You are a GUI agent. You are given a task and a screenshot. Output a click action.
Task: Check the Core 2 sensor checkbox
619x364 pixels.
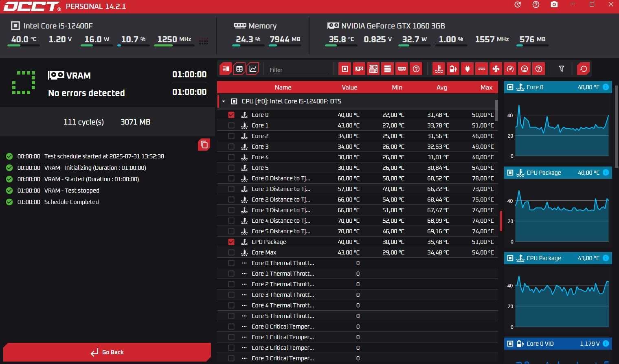pyautogui.click(x=231, y=136)
